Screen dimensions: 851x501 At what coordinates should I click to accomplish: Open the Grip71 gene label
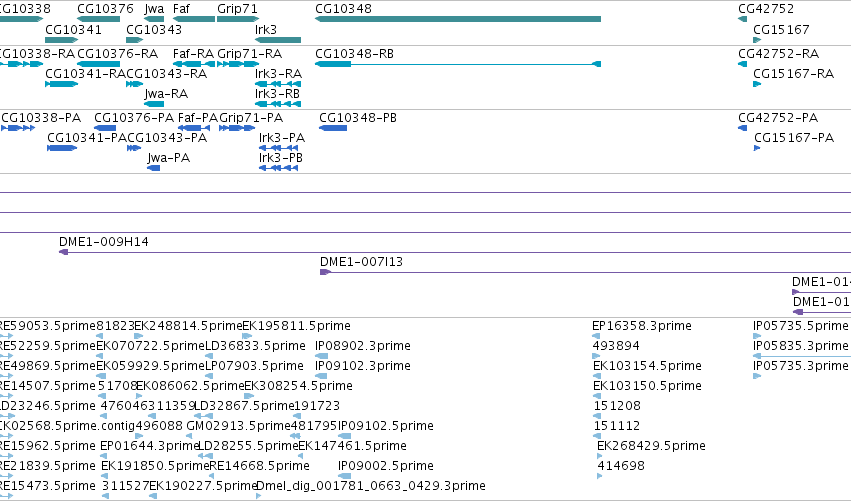(237, 9)
